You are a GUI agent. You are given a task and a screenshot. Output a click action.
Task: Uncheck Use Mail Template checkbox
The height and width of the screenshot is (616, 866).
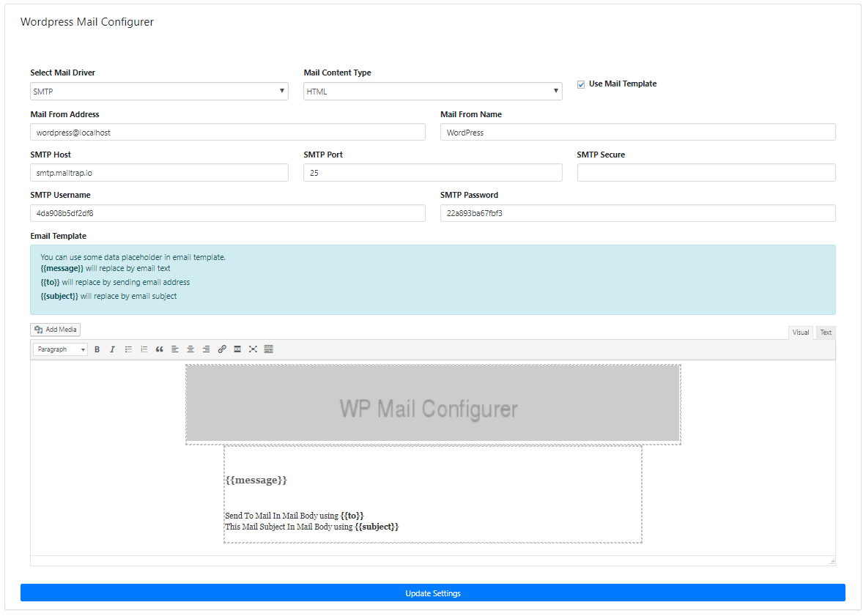581,84
